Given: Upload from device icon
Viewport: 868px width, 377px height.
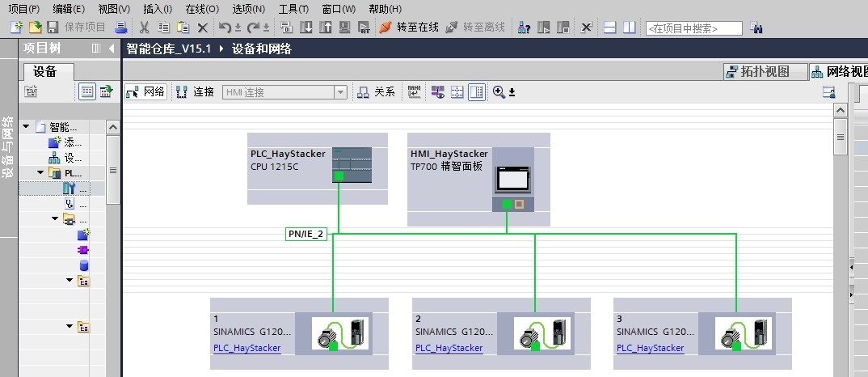Looking at the screenshot, I should 325,28.
